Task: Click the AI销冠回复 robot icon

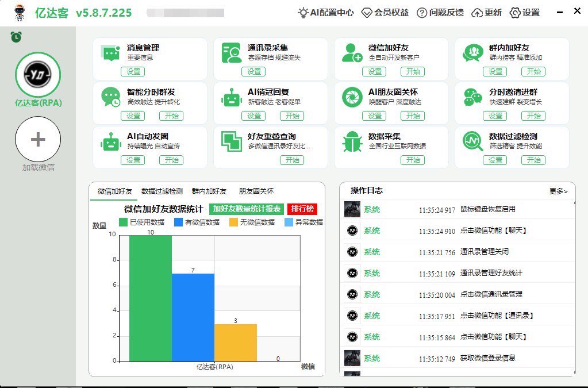Action: tap(232, 97)
